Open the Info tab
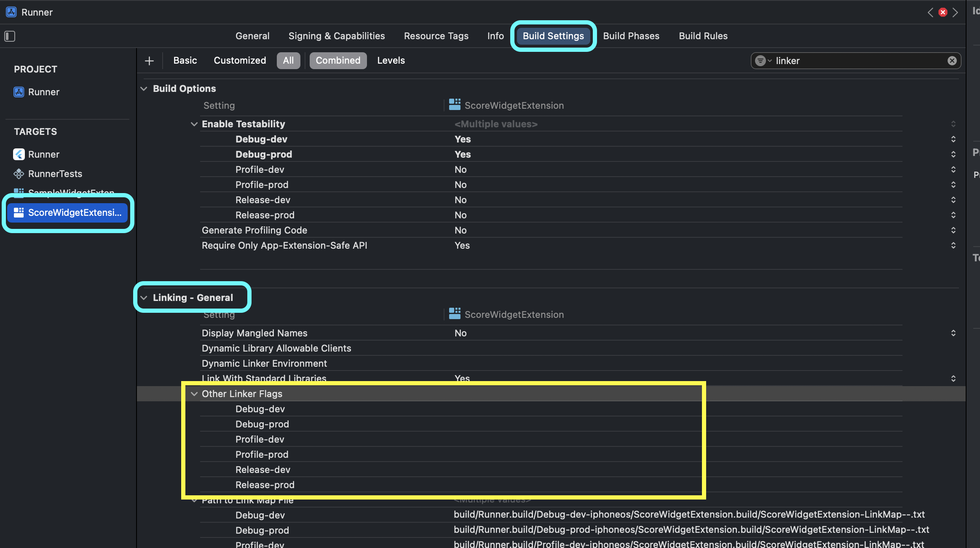 tap(495, 36)
